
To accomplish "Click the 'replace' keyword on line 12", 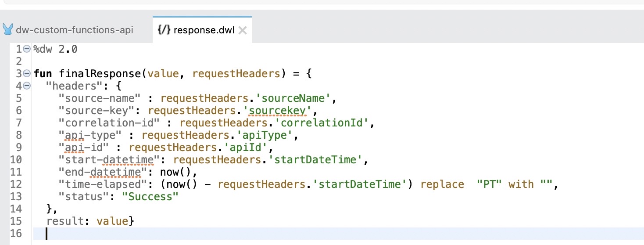I will pos(442,184).
